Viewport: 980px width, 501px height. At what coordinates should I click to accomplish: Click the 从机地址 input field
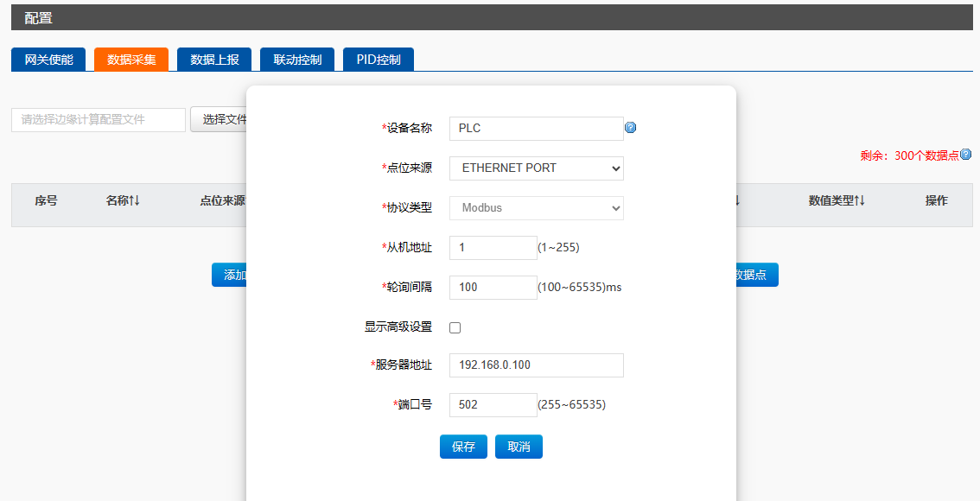coord(493,248)
